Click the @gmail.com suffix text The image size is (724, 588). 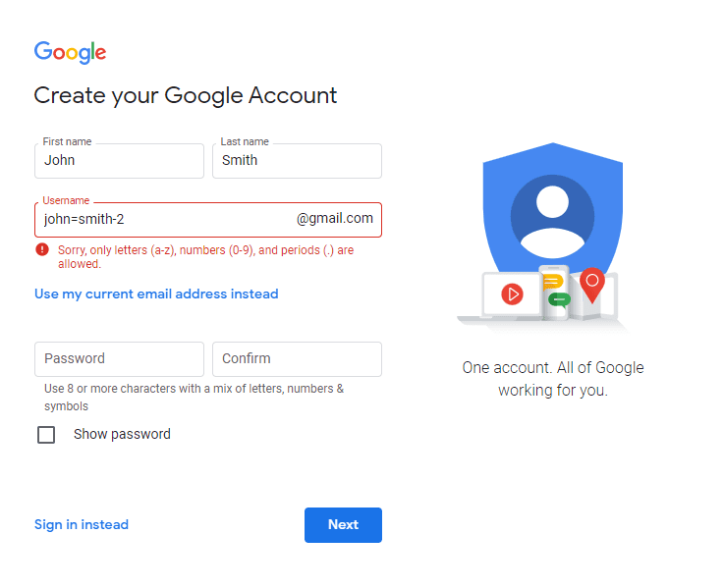click(x=334, y=219)
